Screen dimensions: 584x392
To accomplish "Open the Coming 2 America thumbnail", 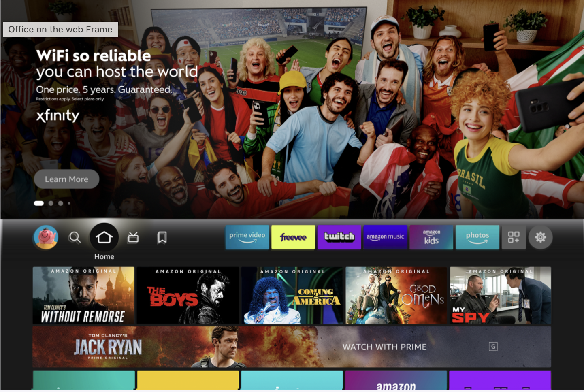I will (292, 295).
